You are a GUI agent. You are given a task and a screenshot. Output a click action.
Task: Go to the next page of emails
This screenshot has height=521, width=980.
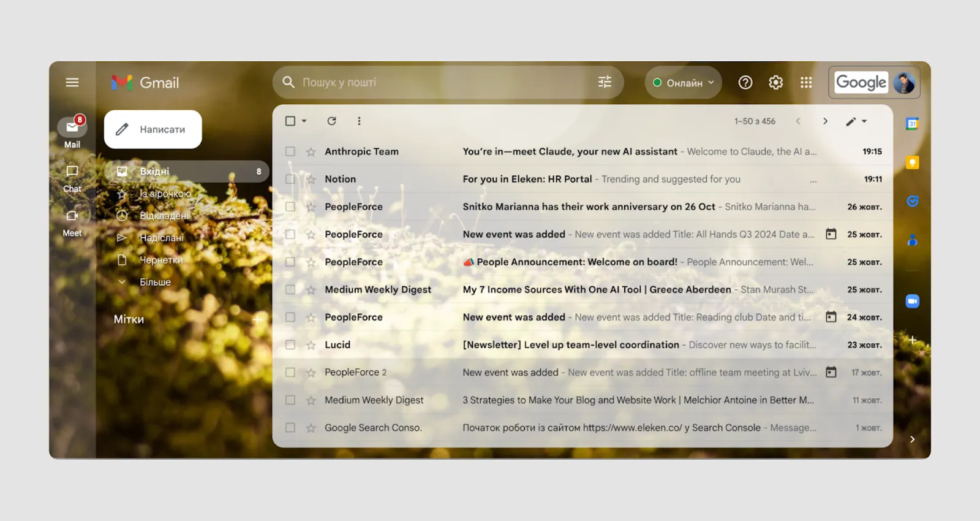825,121
